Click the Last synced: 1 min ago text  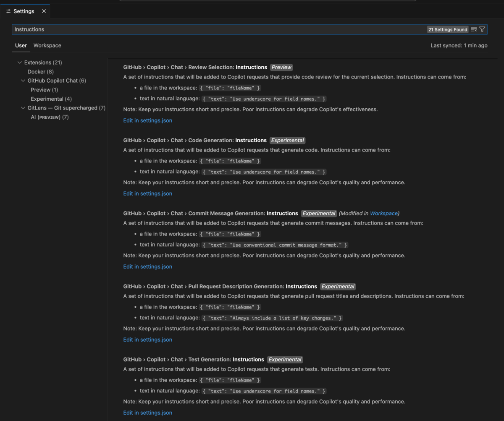point(459,45)
